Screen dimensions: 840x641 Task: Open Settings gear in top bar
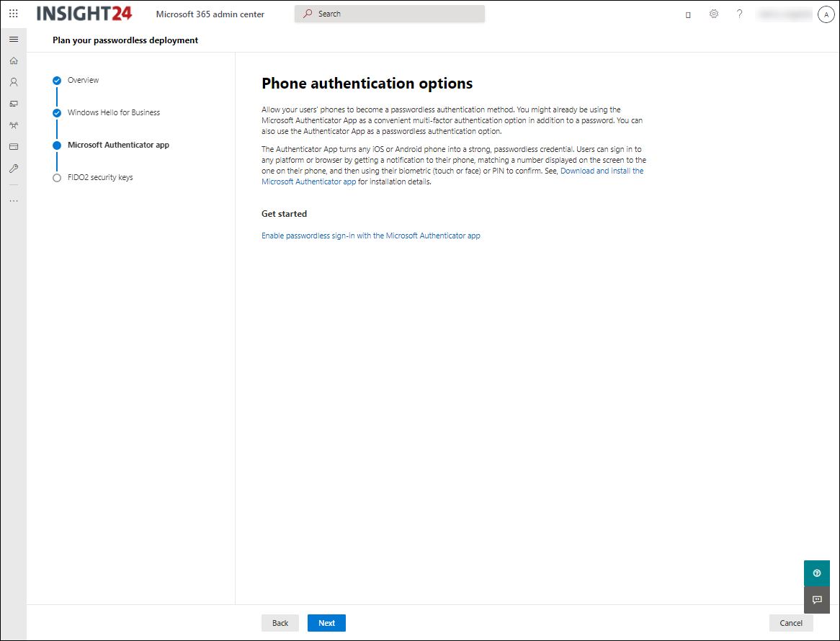pyautogui.click(x=714, y=14)
